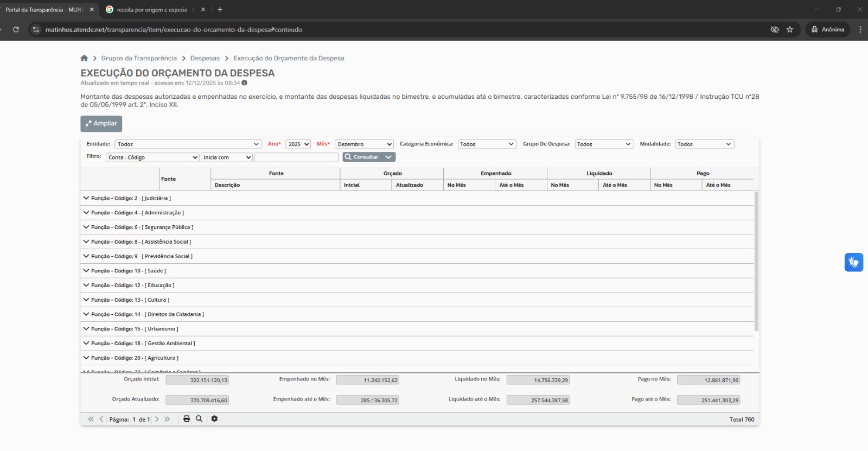
Task: Go to next page arrow in pager
Action: (x=157, y=420)
